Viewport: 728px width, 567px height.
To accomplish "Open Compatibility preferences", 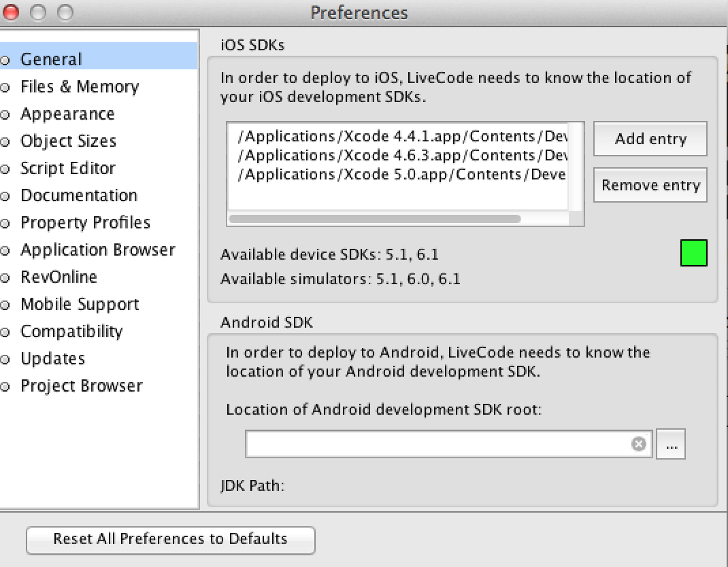I will click(x=71, y=331).
